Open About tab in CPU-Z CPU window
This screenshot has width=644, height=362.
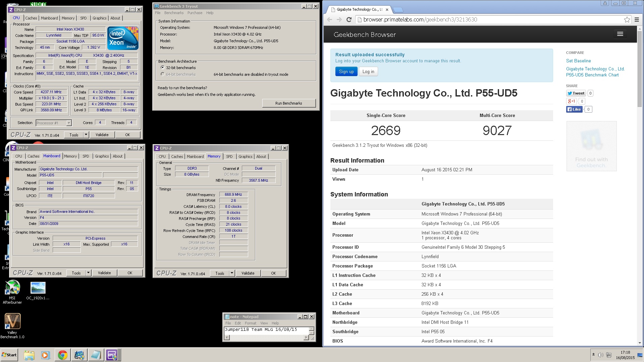115,18
